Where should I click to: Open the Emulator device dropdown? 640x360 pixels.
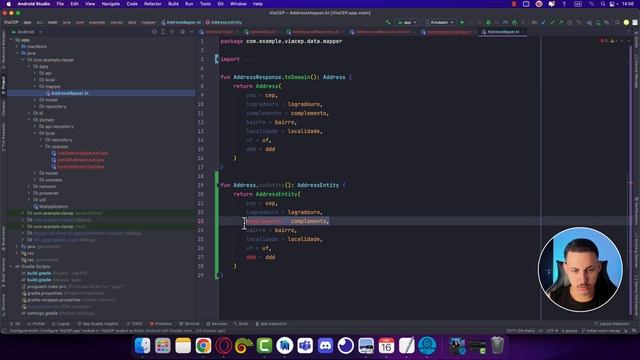point(439,22)
